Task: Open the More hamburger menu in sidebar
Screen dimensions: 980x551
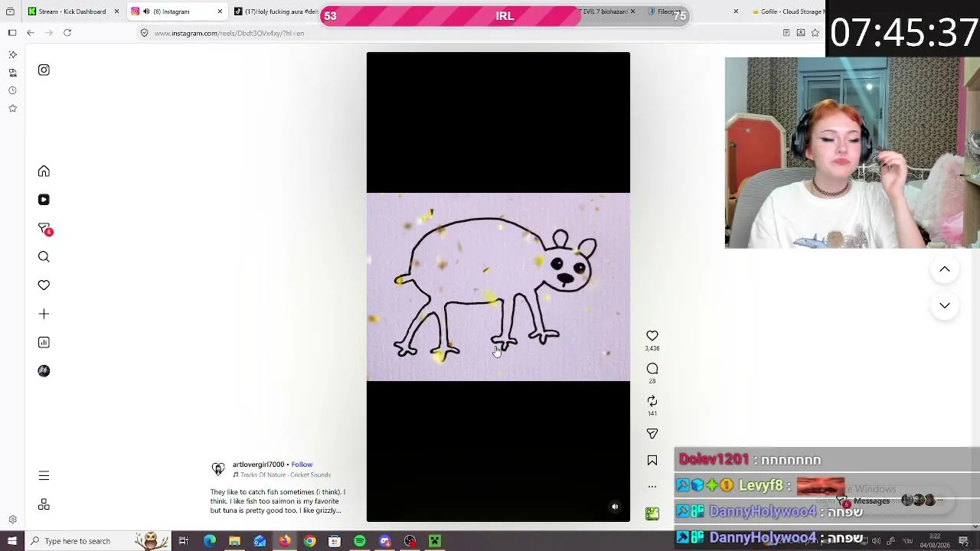Action: coord(44,476)
